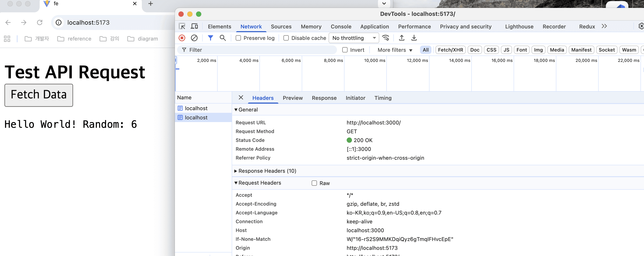Tick the Invert filter checkbox
Image resolution: width=644 pixels, height=256 pixels.
pos(345,50)
